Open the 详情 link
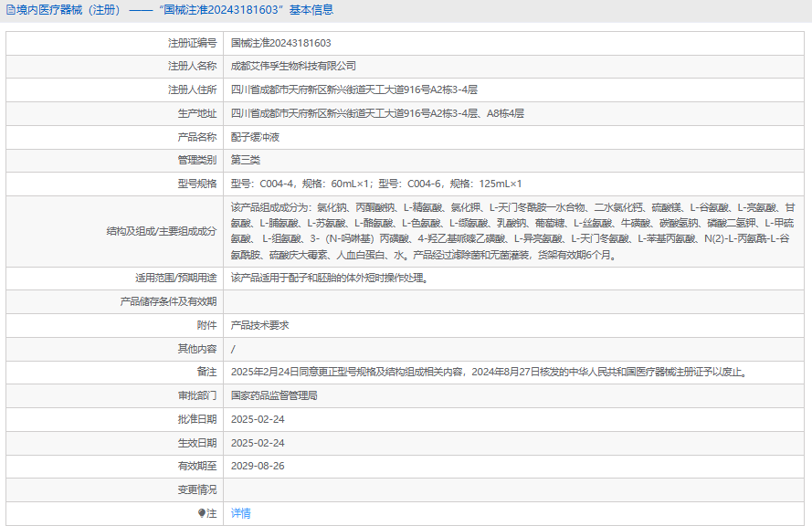Screen dimensions: 812x526 (x=240, y=513)
